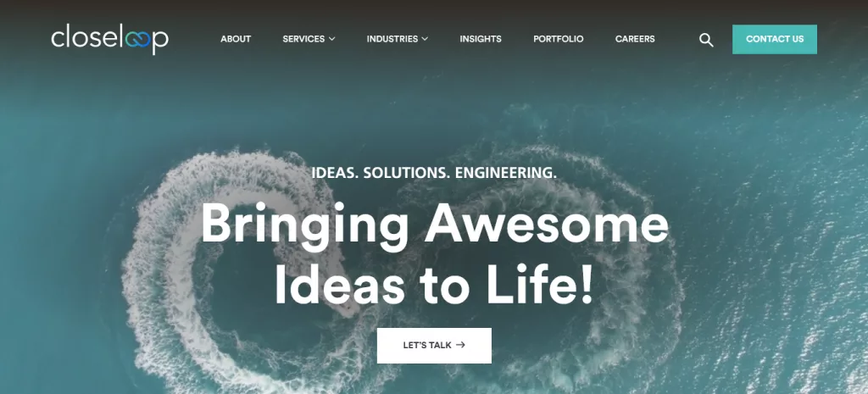Click the 'Bringing Awesome' headline line
Screen dimensions: 868x394
(x=435, y=225)
